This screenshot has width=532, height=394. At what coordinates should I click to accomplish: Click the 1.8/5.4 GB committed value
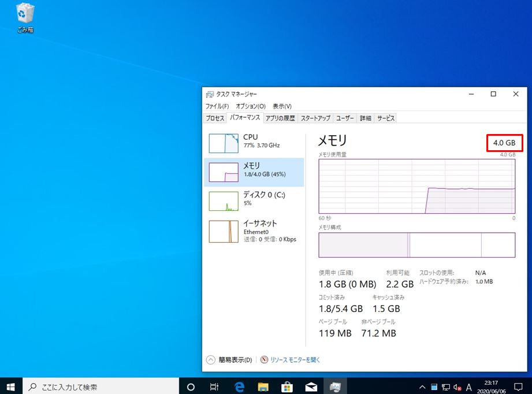(341, 308)
